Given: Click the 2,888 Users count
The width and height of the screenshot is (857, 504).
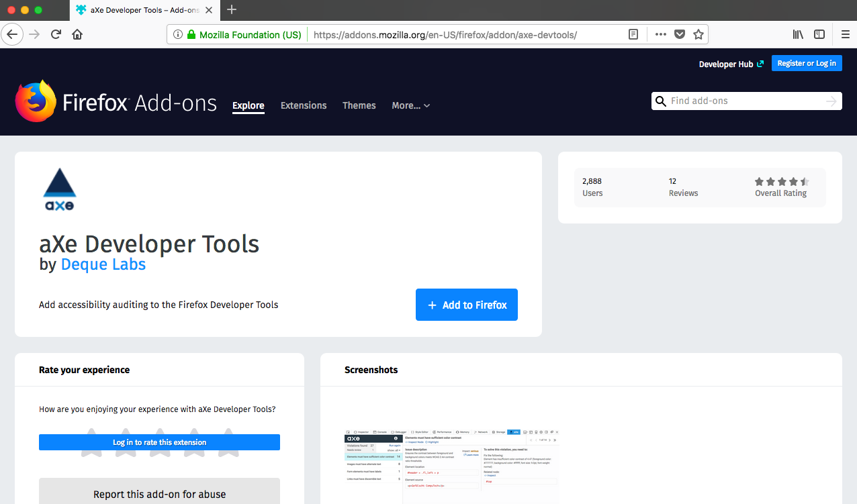Looking at the screenshot, I should 592,187.
